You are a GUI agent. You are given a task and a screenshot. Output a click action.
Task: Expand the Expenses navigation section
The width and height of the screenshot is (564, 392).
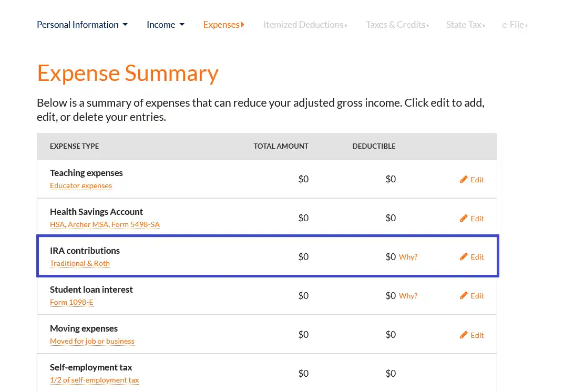[x=223, y=24]
